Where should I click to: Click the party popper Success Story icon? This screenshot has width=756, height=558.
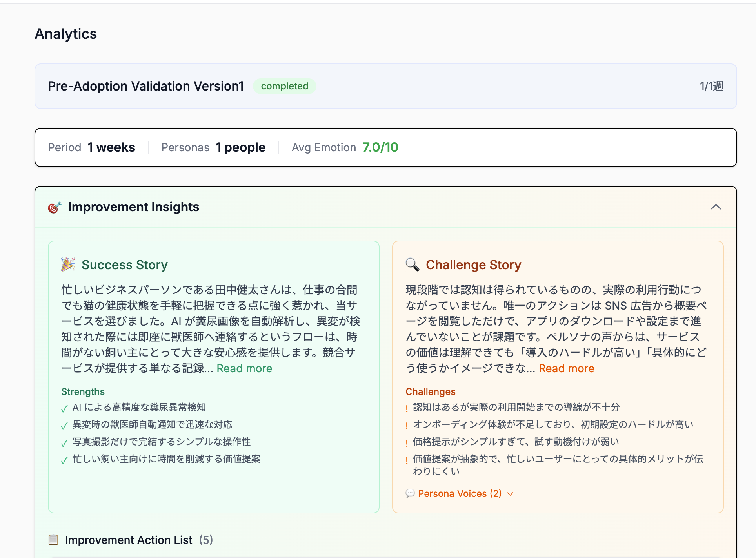click(68, 265)
